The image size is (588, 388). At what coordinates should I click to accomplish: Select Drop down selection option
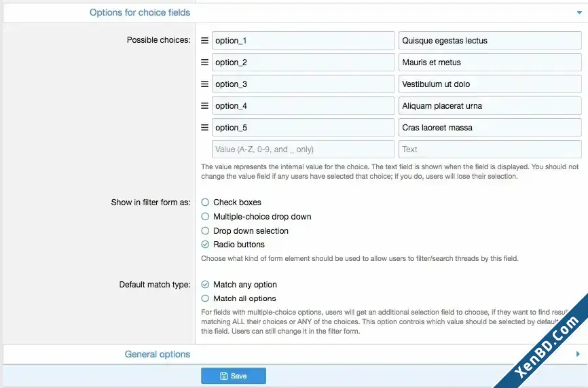click(205, 231)
